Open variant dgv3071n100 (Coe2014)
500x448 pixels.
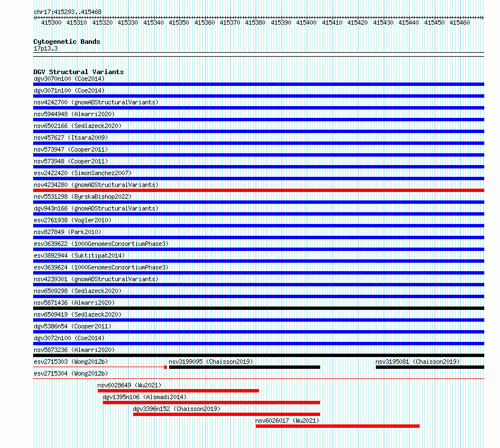[x=69, y=90]
